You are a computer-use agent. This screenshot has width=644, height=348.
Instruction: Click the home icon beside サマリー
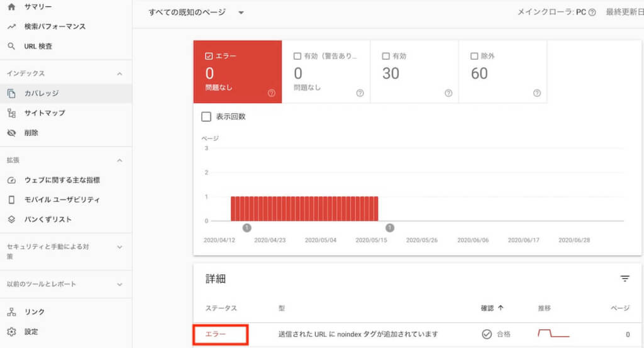pyautogui.click(x=11, y=7)
